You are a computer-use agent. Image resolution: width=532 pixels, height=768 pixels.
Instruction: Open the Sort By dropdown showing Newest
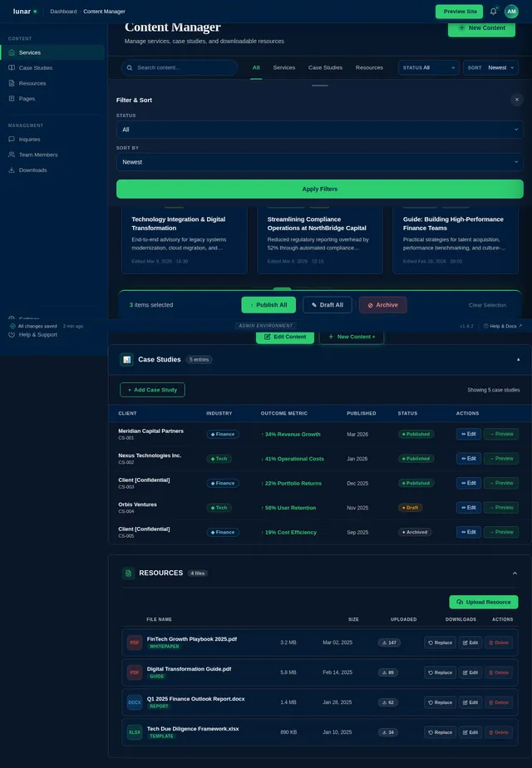320,162
